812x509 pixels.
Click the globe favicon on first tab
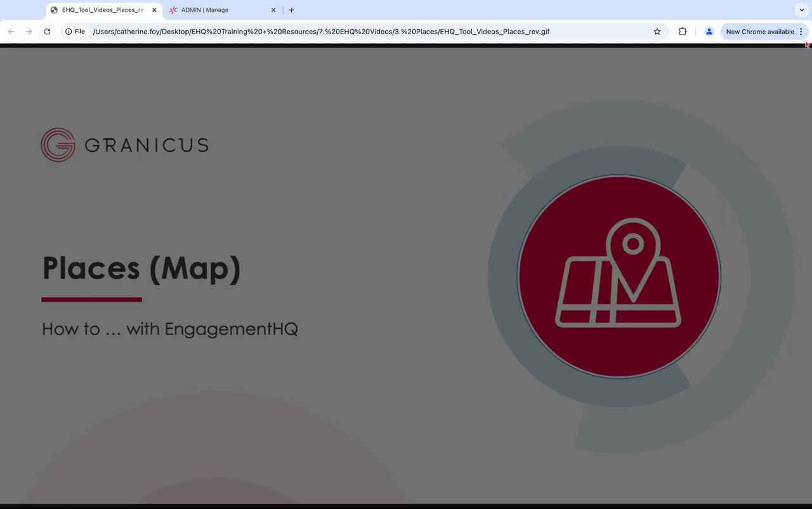pos(54,10)
